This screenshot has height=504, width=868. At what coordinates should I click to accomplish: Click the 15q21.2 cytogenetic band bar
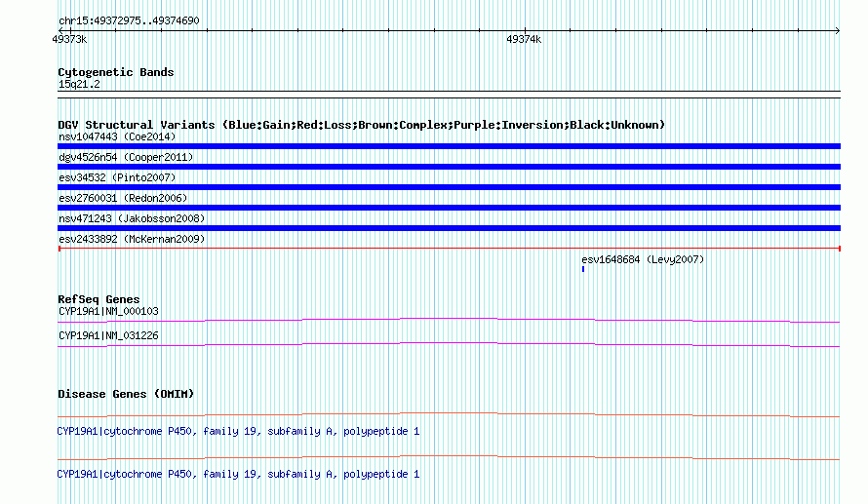449,95
